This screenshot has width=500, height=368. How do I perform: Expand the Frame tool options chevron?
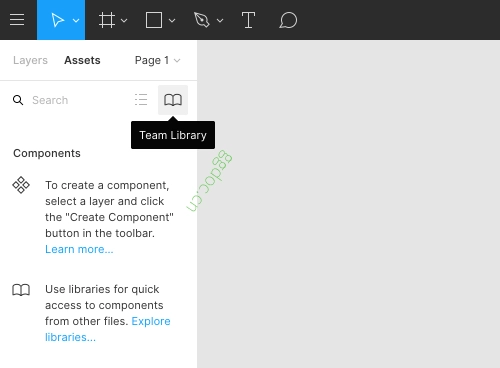pyautogui.click(x=124, y=20)
